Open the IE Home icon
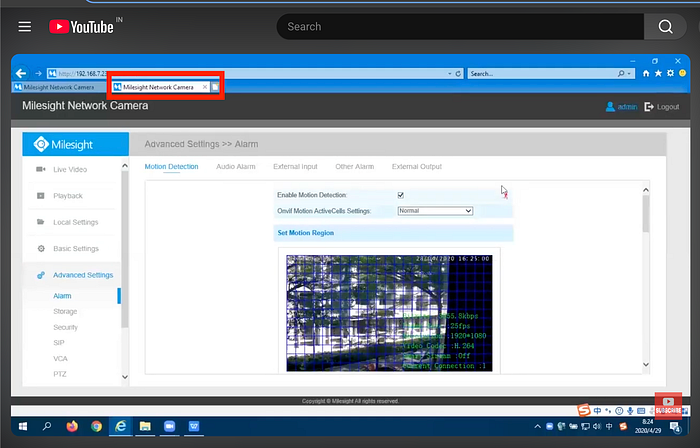Screen dimensions: 700x448 [646, 73]
